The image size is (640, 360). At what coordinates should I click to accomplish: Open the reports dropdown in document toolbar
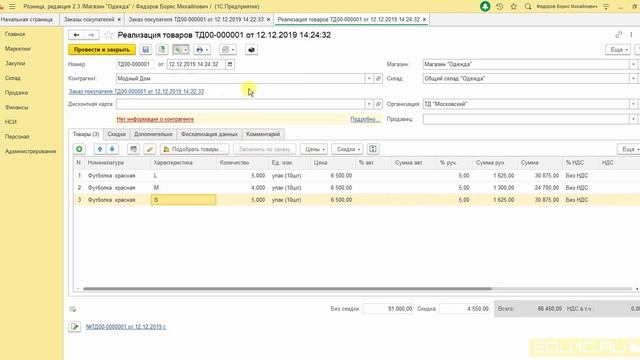coord(228,49)
